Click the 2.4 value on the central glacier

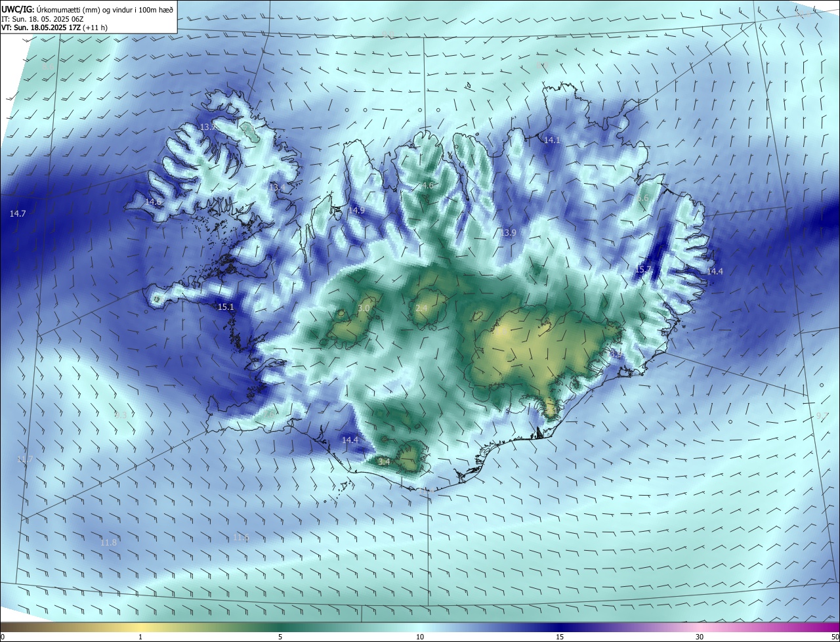point(421,309)
